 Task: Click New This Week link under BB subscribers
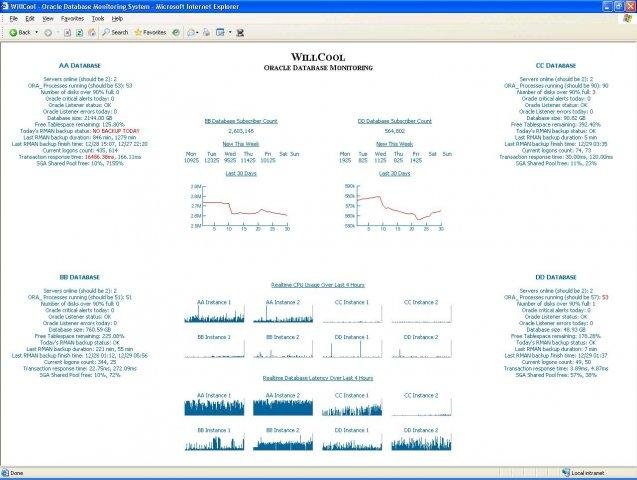pyautogui.click(x=240, y=144)
